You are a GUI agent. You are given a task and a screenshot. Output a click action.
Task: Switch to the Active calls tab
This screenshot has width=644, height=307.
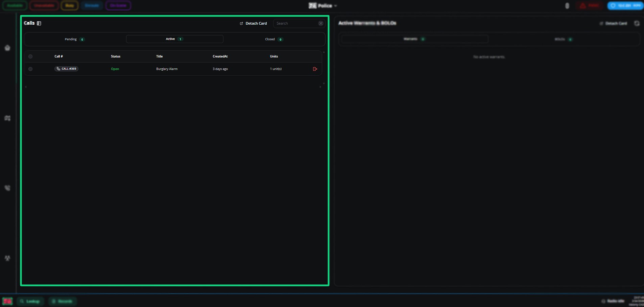[x=174, y=39]
